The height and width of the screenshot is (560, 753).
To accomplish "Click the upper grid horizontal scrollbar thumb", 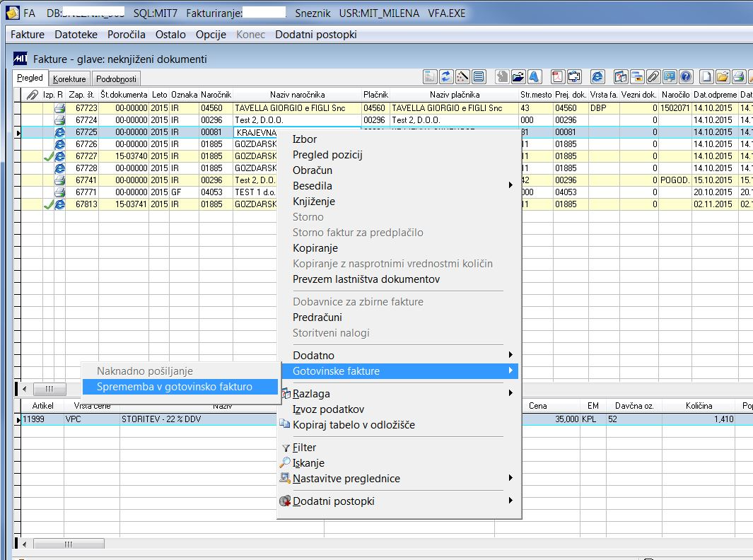I will click(49, 389).
